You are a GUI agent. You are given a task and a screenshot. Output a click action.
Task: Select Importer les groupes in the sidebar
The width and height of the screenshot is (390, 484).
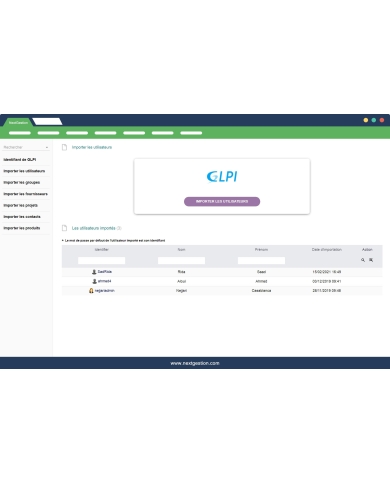[22, 183]
